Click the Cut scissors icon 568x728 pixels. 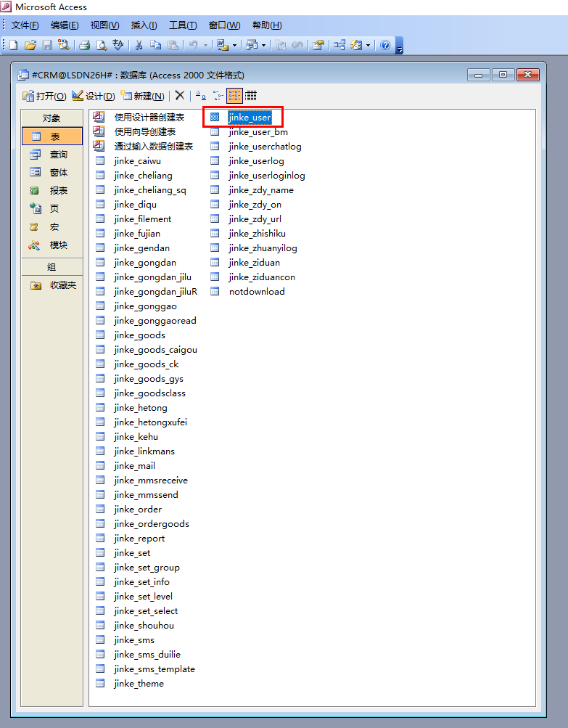click(x=139, y=45)
